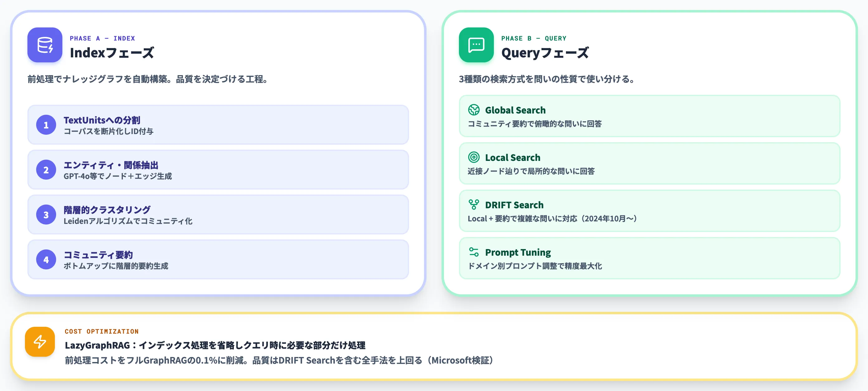This screenshot has width=868, height=391.
Task: Click 'コーパスを断片化しID付与' description
Action: pos(109,131)
